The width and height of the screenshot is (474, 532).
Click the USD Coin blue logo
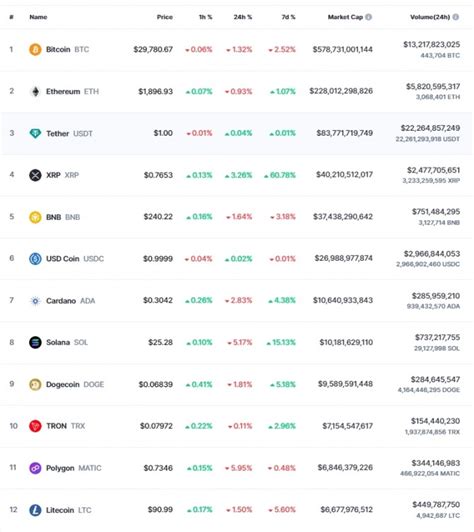point(35,259)
